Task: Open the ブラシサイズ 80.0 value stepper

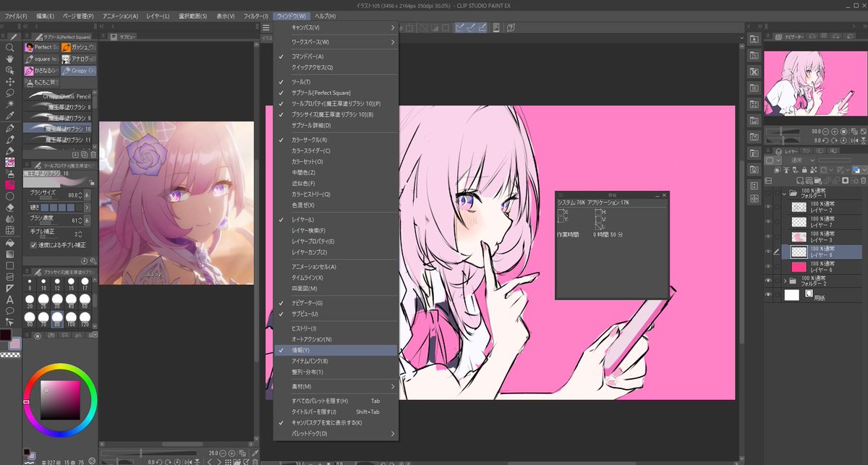Action: 81,195
